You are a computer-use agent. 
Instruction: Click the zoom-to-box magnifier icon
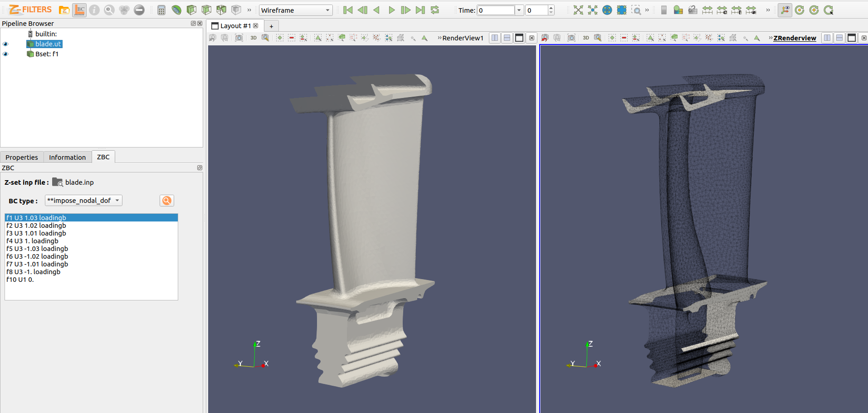click(636, 10)
